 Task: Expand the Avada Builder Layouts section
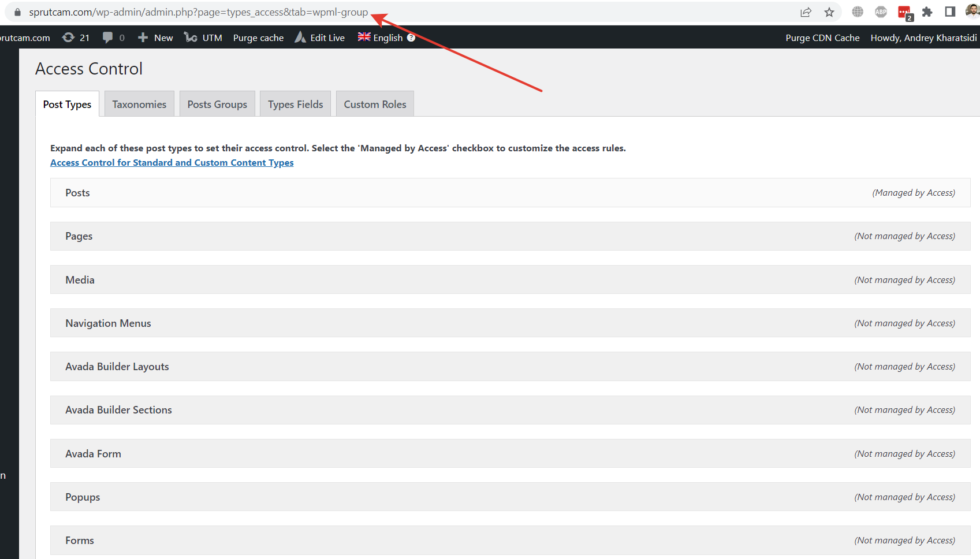[510, 367]
